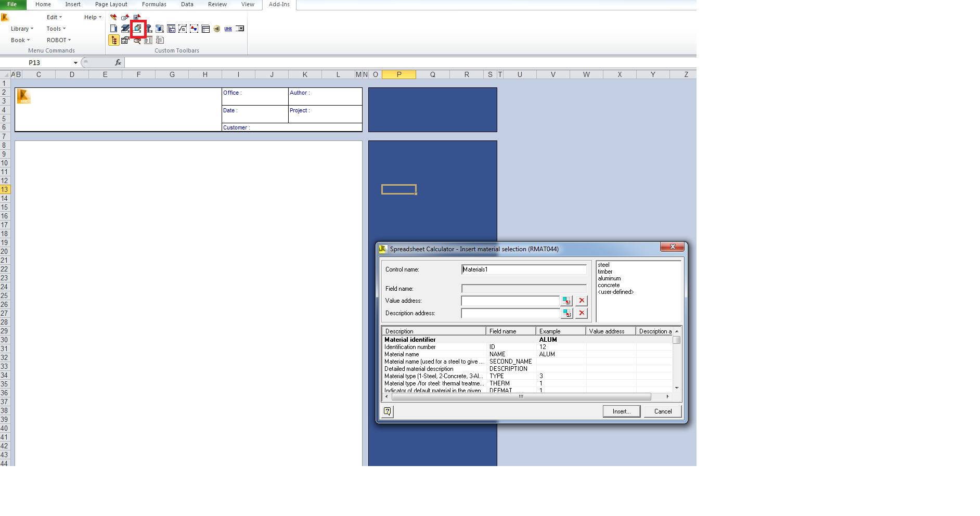Click the steel beam section icon
980x516 pixels.
pyautogui.click(x=125, y=29)
